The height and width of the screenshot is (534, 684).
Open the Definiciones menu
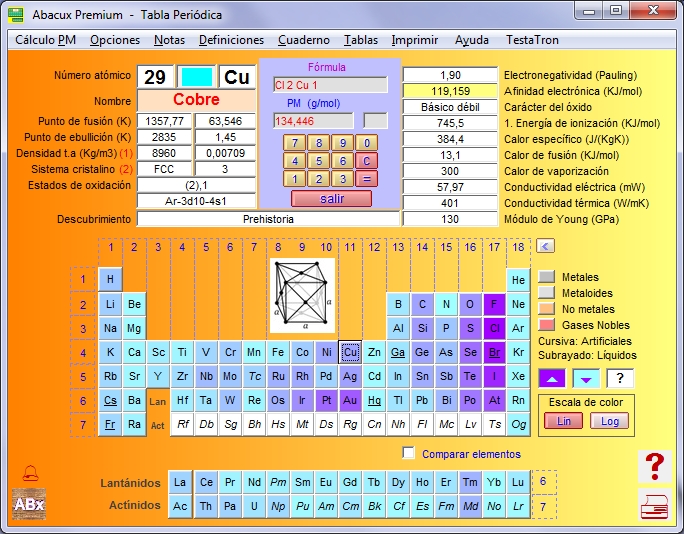click(x=231, y=40)
